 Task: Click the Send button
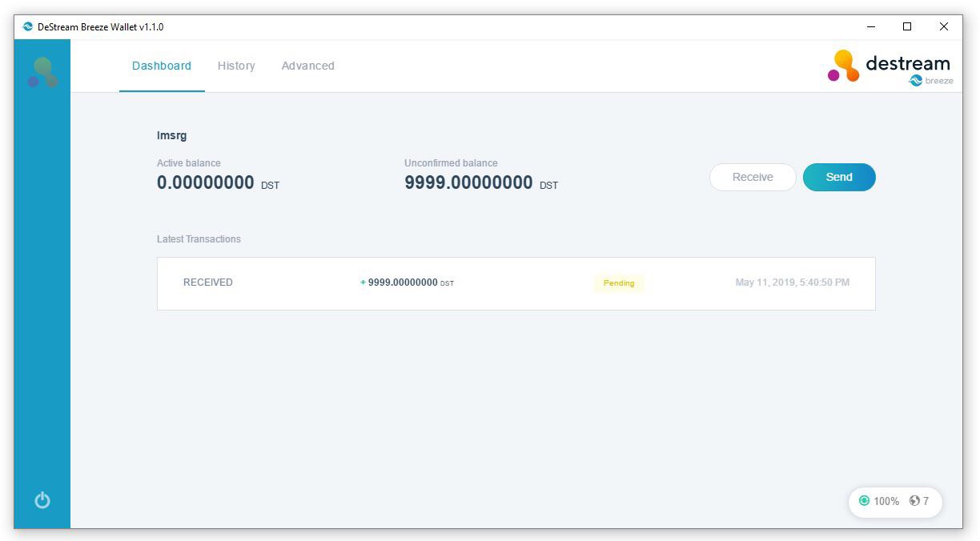[839, 177]
